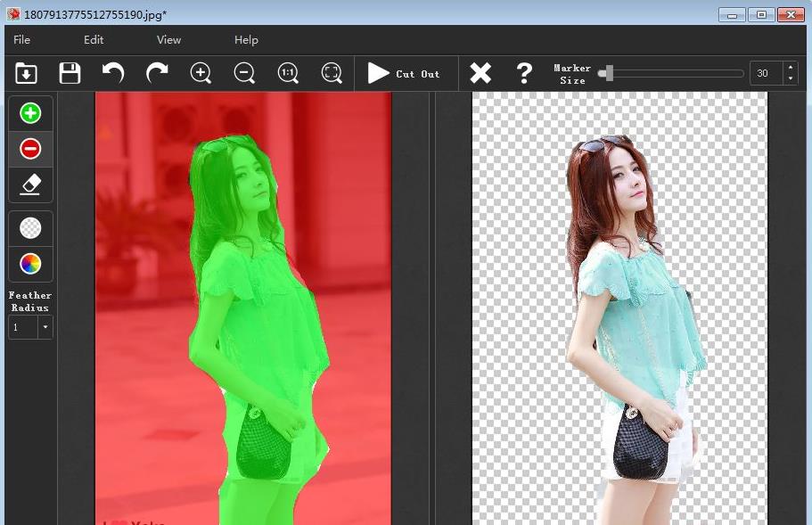Zoom in with the magnifier plus icon
The image size is (812, 525).
point(201,73)
